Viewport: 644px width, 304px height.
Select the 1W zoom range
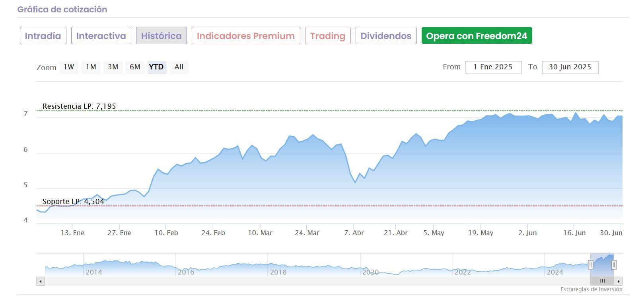[69, 67]
